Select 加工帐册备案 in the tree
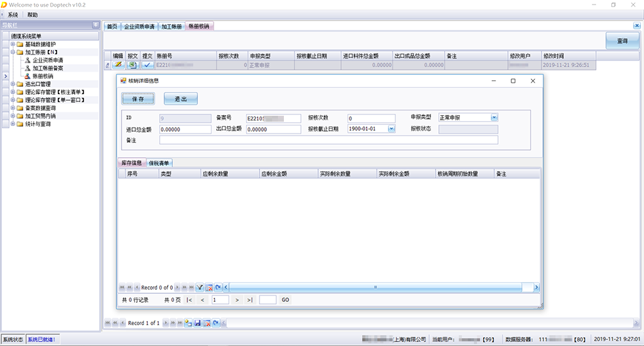 click(x=47, y=68)
